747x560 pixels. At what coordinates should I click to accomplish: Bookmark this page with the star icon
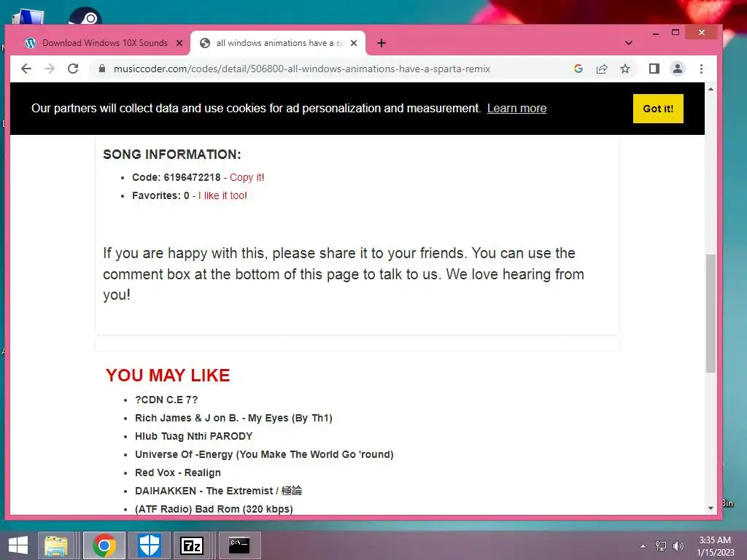[625, 69]
